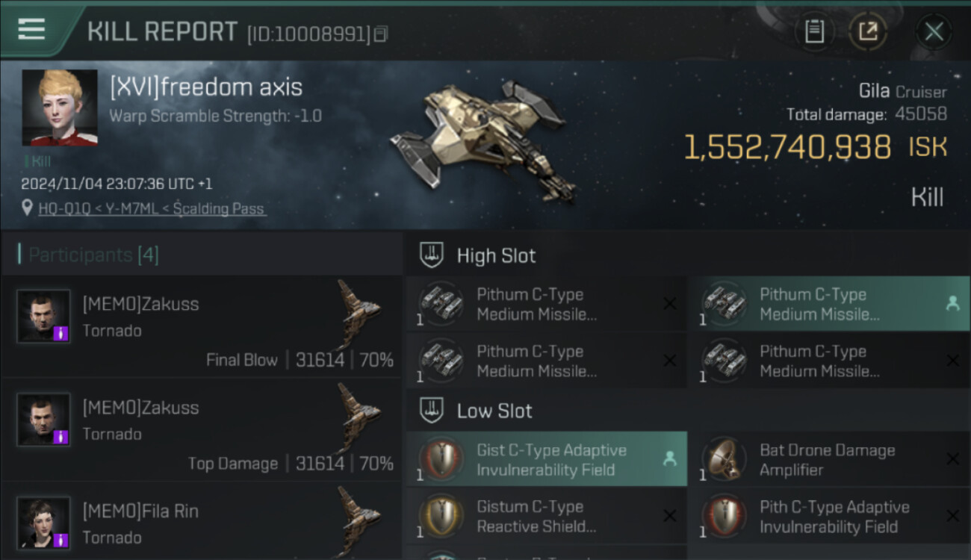Click the clipboard report icon
Viewport: 971px width, 560px height.
tap(814, 31)
